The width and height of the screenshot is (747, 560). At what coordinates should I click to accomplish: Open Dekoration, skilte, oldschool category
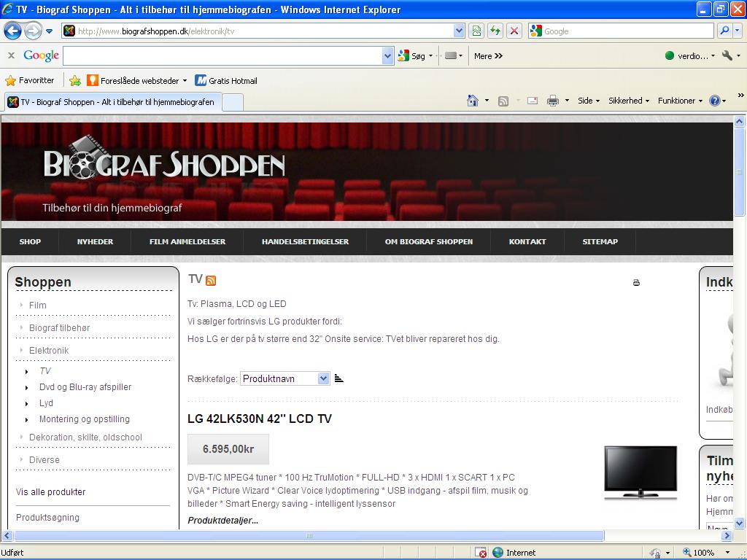pos(85,437)
